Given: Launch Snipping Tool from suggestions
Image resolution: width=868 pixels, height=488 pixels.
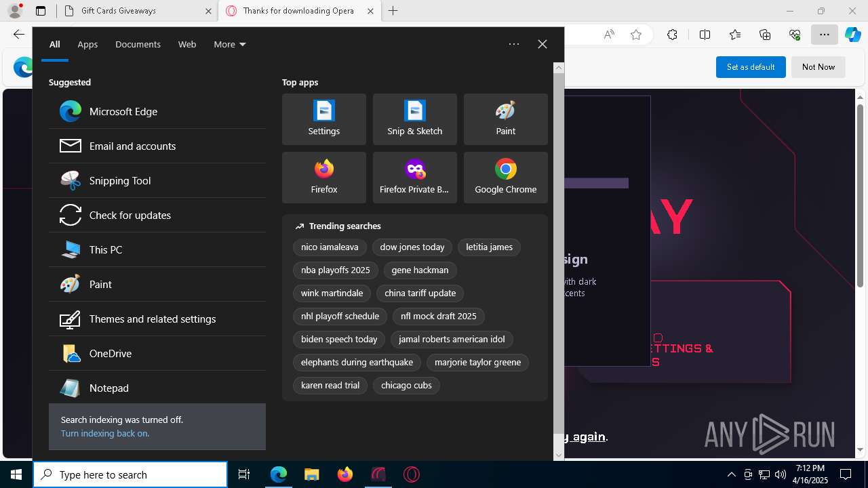Looking at the screenshot, I should pyautogui.click(x=157, y=180).
